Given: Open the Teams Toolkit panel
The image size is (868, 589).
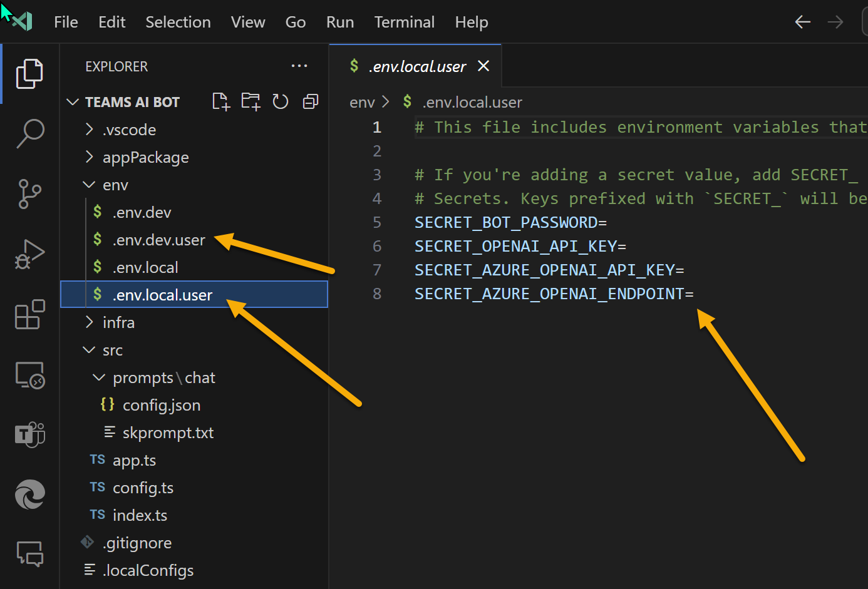Looking at the screenshot, I should [29, 434].
